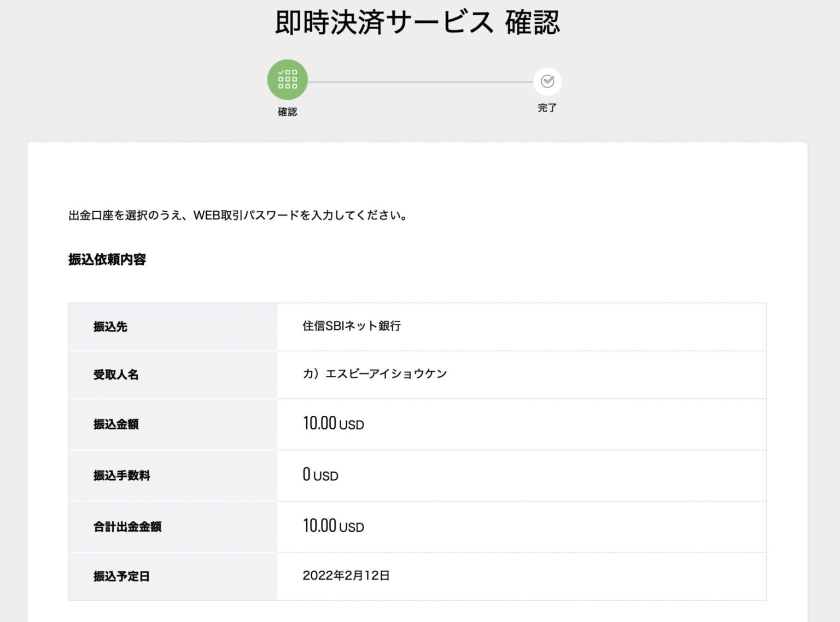Select recipient name カ）エスビーアイショウケン

click(x=375, y=374)
